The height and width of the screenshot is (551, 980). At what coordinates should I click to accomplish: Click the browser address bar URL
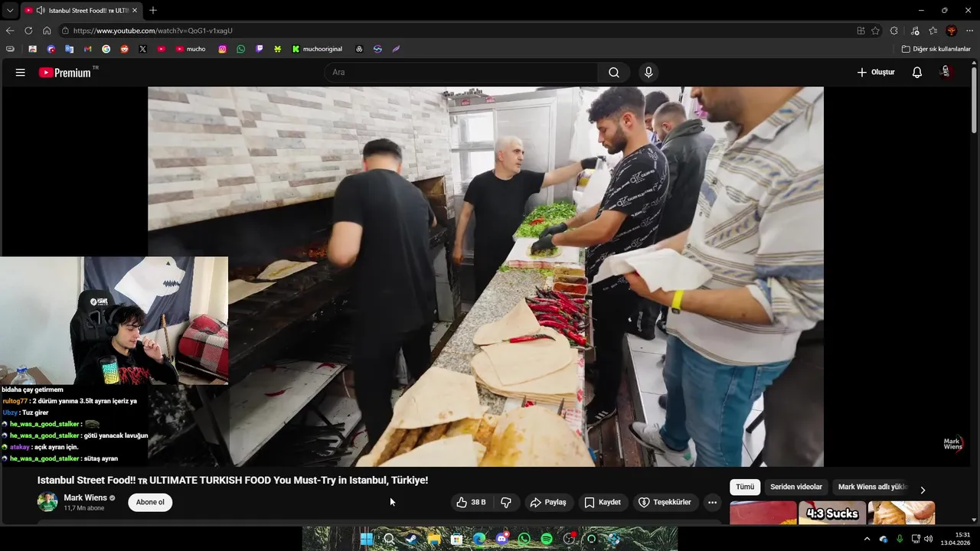coord(152,31)
